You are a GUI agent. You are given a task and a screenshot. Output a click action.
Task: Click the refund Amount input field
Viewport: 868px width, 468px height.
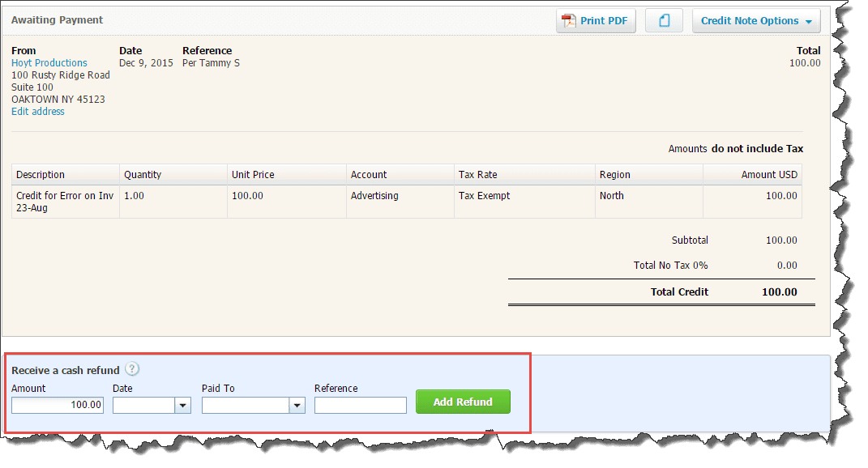tap(57, 405)
